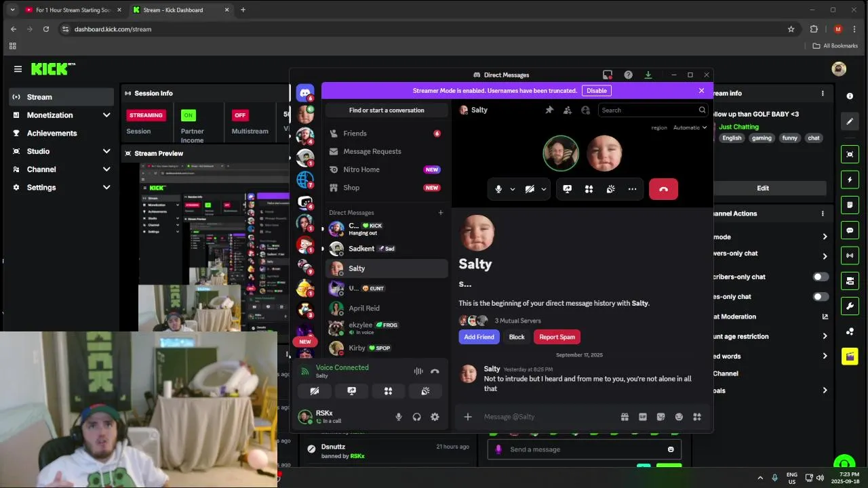Click yellow clapperboard icon in Kick sidebar
Image resolution: width=868 pixels, height=488 pixels.
click(x=850, y=356)
